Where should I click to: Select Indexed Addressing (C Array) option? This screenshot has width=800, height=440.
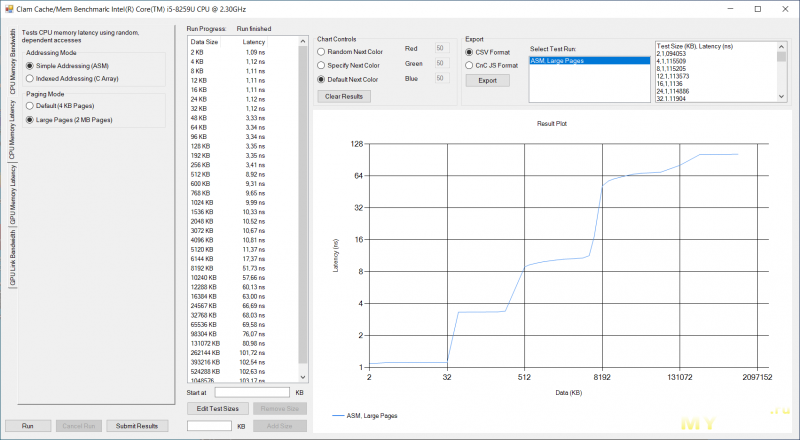(x=72, y=79)
